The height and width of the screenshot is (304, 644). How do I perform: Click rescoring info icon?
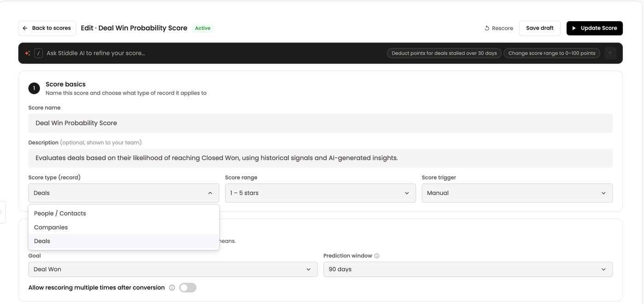(x=172, y=288)
